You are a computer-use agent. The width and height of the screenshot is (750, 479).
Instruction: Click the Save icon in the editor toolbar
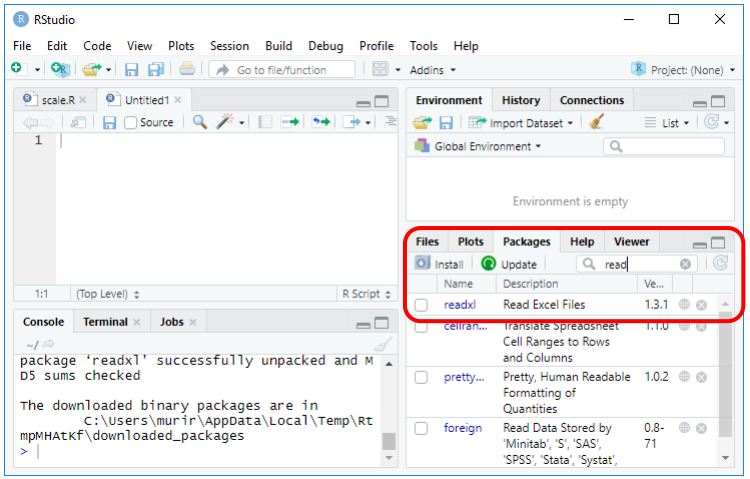click(x=110, y=123)
